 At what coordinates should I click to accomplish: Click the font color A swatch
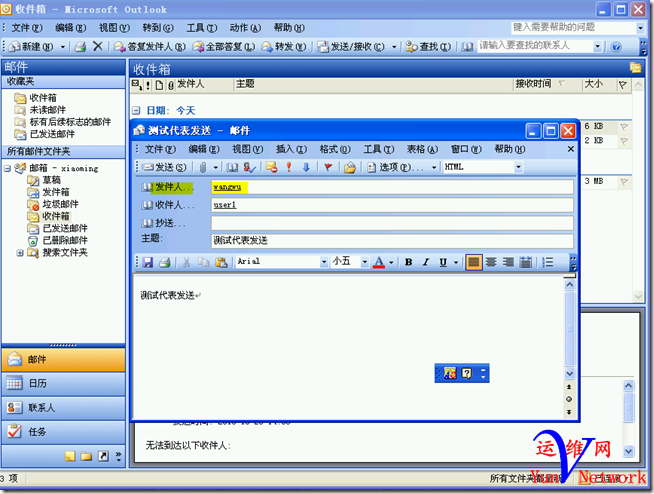379,262
